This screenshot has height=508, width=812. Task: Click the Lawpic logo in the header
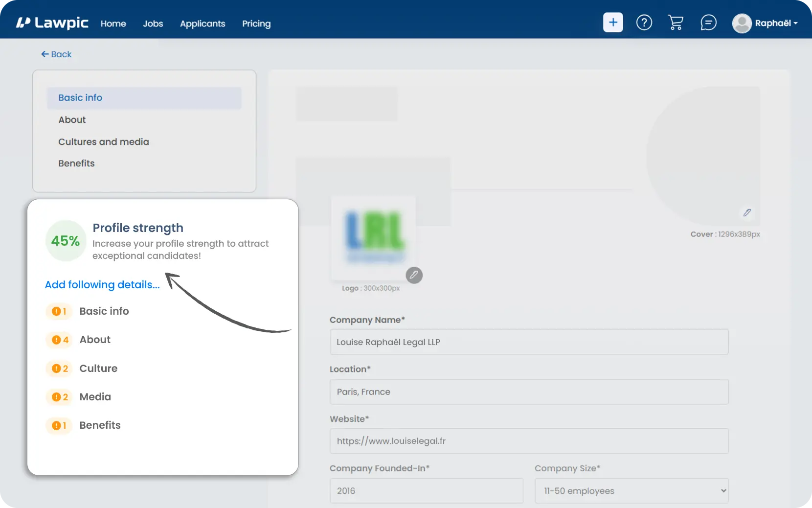pos(52,23)
